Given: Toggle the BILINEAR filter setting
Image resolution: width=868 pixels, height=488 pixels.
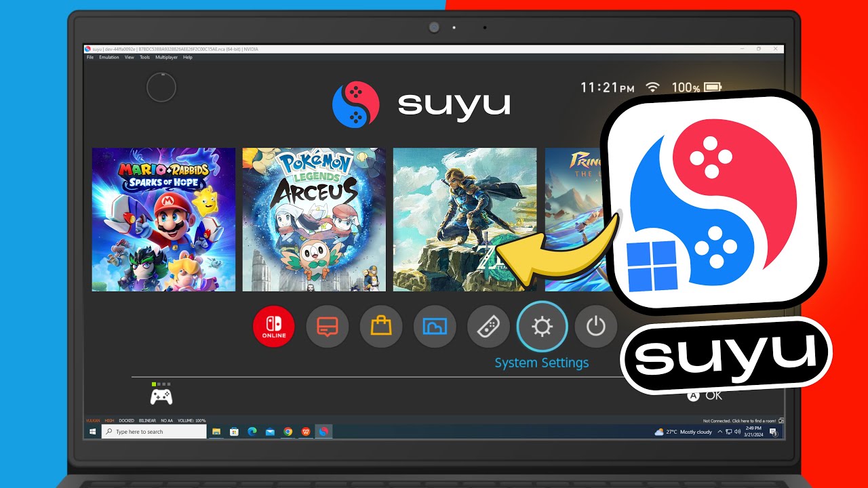Looking at the screenshot, I should 146,420.
